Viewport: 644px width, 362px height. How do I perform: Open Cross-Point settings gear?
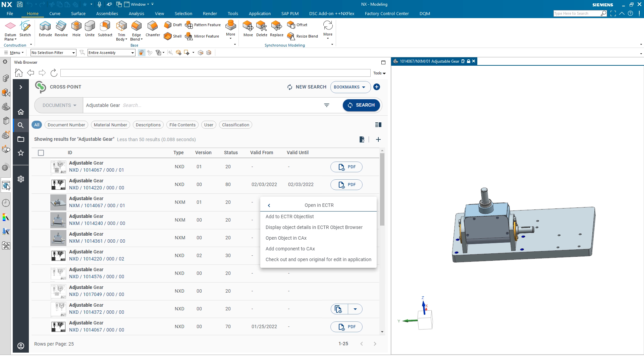pos(21,179)
